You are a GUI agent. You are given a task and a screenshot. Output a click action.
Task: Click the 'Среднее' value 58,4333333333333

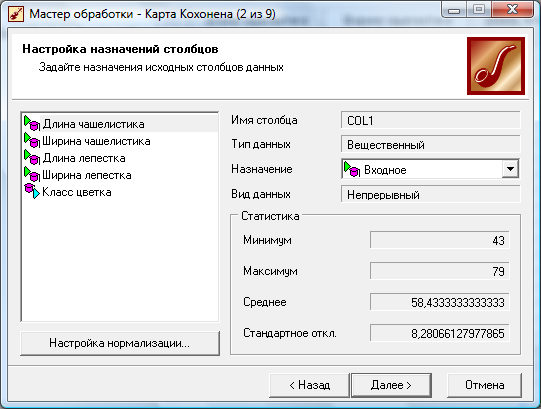[439, 302]
